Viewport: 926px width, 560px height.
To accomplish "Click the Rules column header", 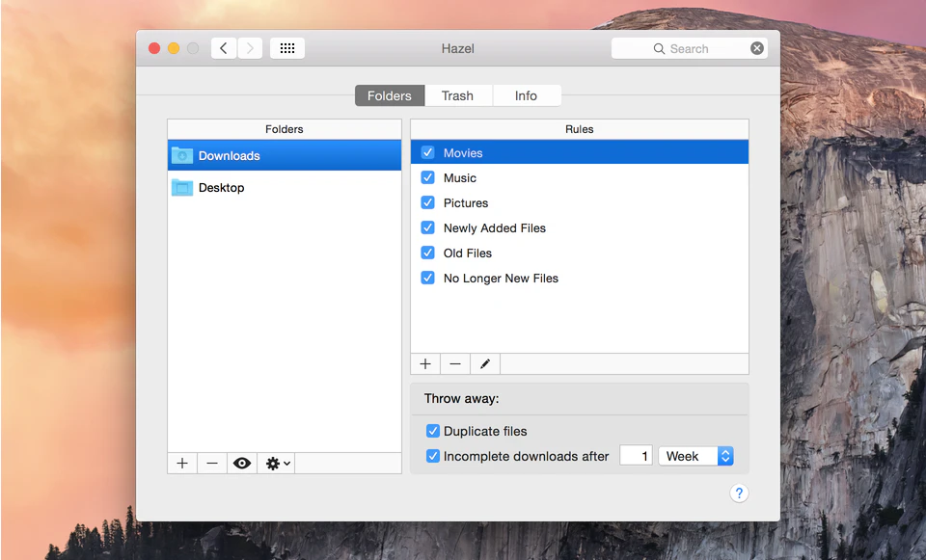I will point(580,129).
